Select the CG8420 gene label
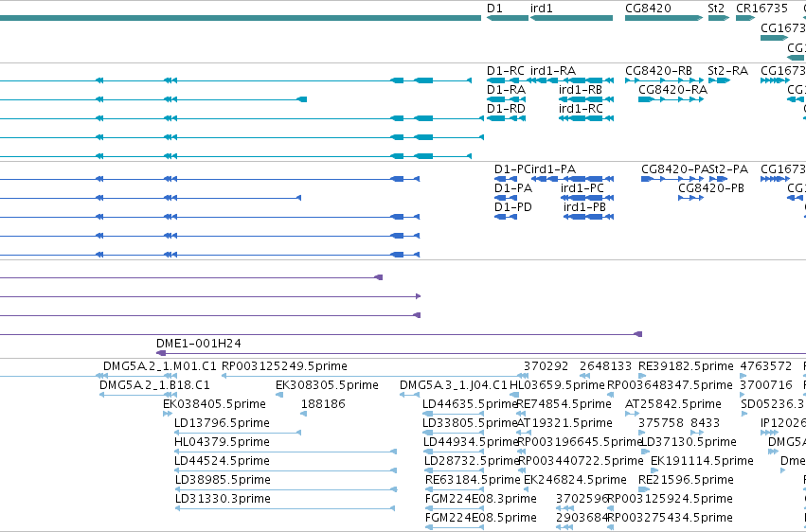 (648, 9)
